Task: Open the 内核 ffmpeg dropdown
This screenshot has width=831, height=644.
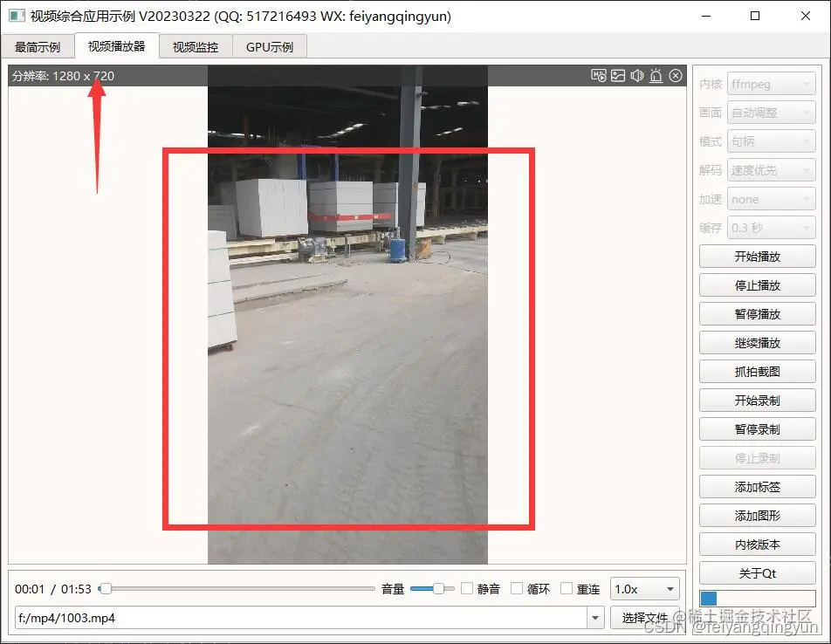Action: point(771,84)
